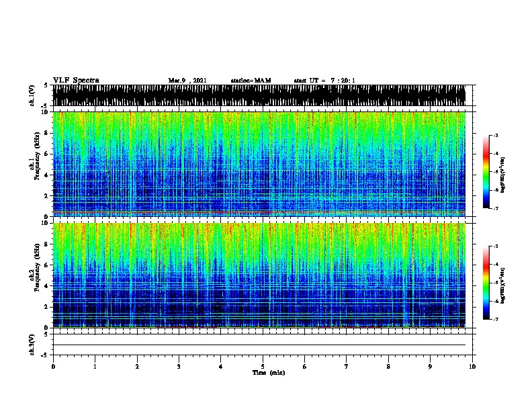Click the time-axis tick label "0"
This screenshot has width=532, height=411.
coord(53,367)
